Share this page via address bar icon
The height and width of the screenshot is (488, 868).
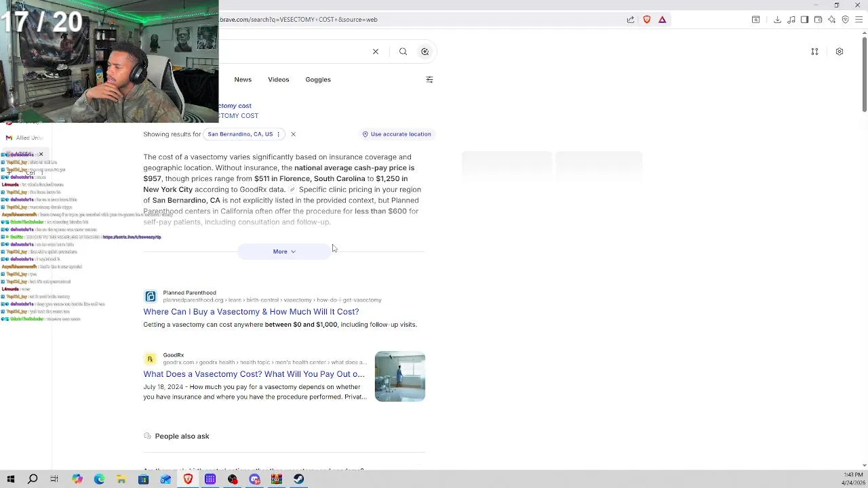click(x=631, y=20)
